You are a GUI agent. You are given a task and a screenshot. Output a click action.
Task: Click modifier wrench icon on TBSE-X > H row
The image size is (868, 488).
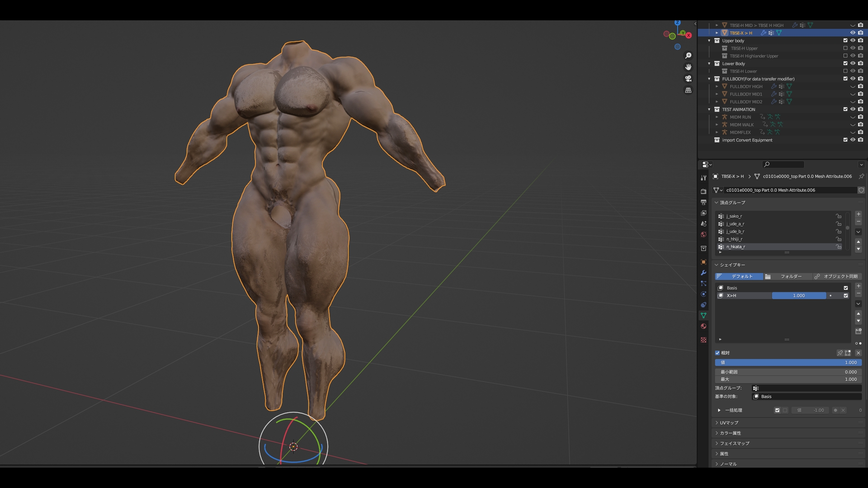pos(764,33)
